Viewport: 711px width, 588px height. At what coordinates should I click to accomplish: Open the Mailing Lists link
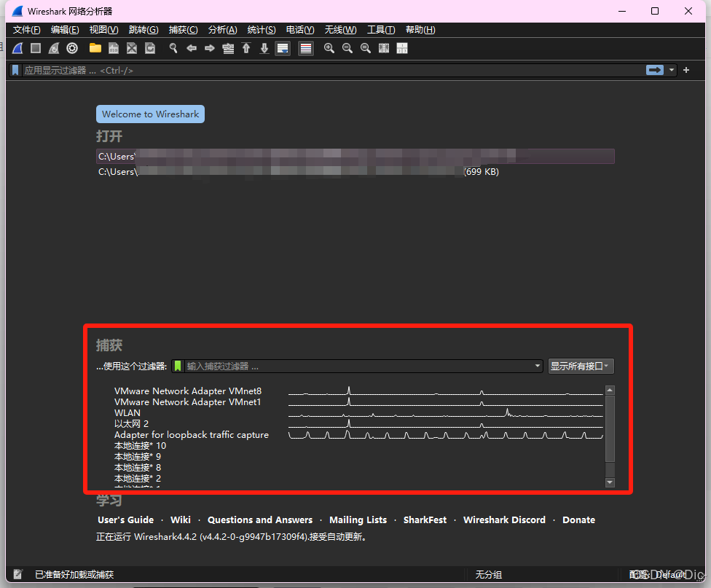[358, 520]
